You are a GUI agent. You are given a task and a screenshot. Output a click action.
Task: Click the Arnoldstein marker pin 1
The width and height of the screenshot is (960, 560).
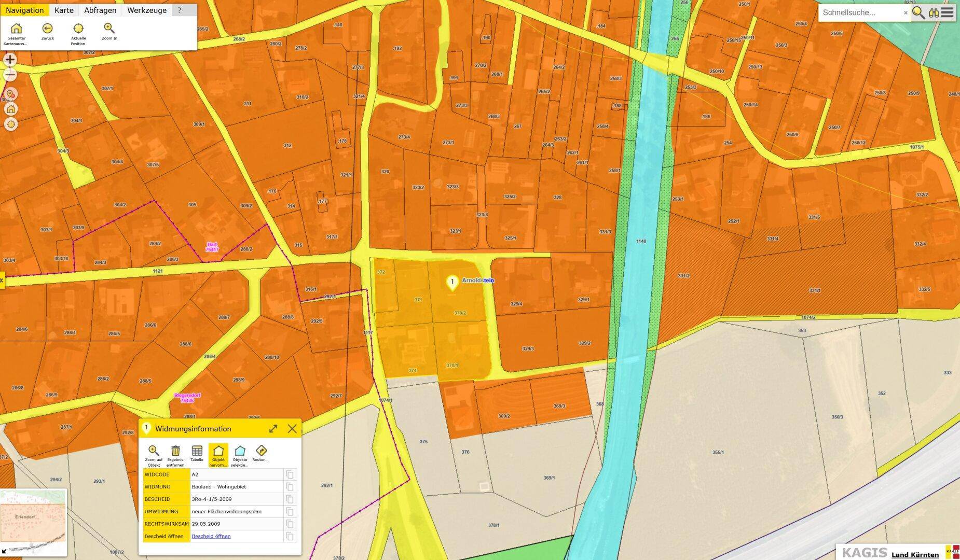tap(452, 283)
